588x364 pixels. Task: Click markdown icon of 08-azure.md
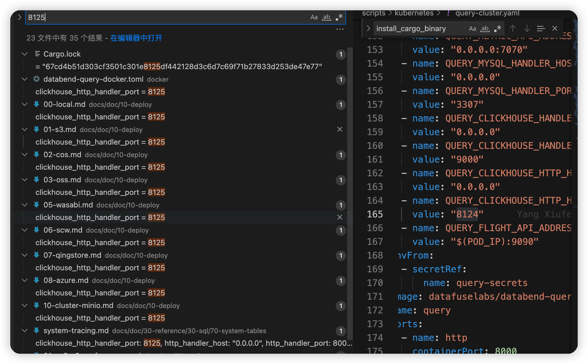pos(36,280)
